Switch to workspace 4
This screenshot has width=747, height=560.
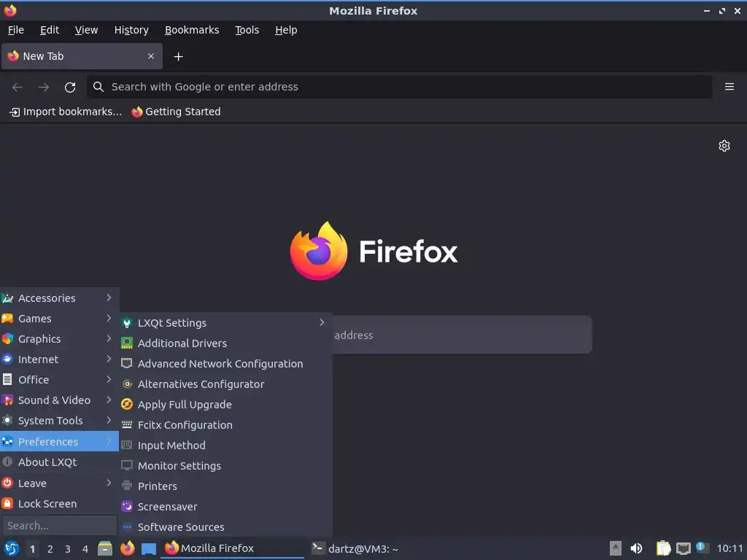pos(85,549)
